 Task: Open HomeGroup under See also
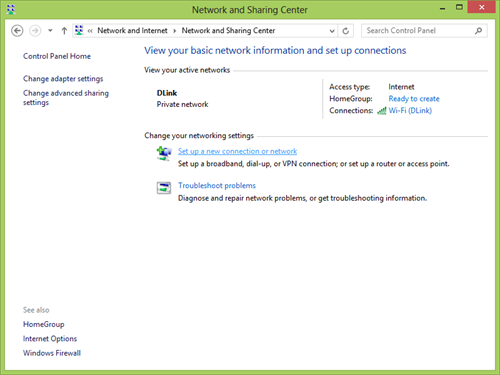(44, 324)
